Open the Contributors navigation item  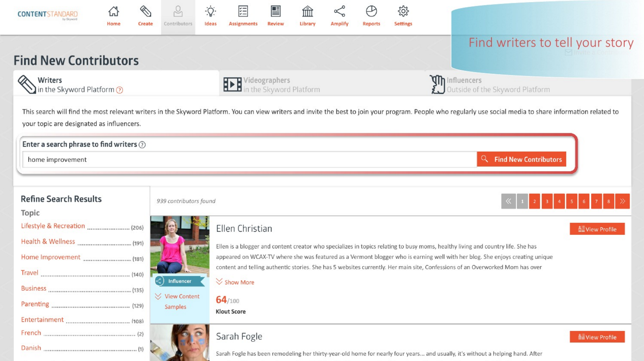pyautogui.click(x=178, y=17)
